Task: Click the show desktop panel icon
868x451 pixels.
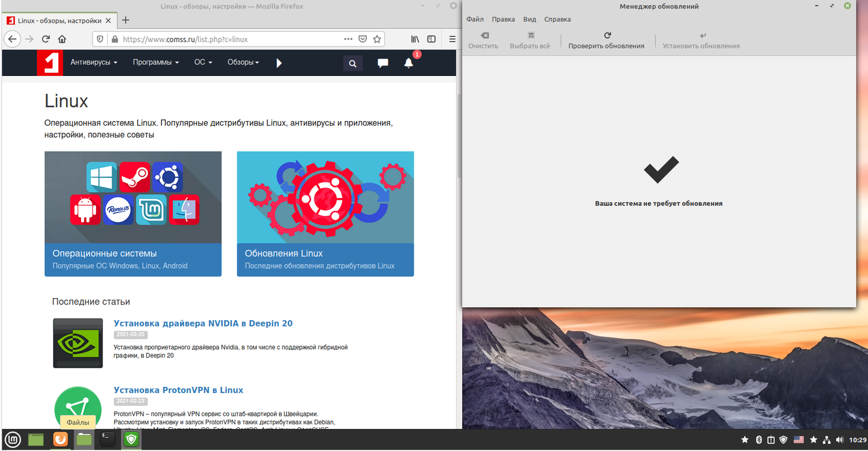Action: click(36, 440)
